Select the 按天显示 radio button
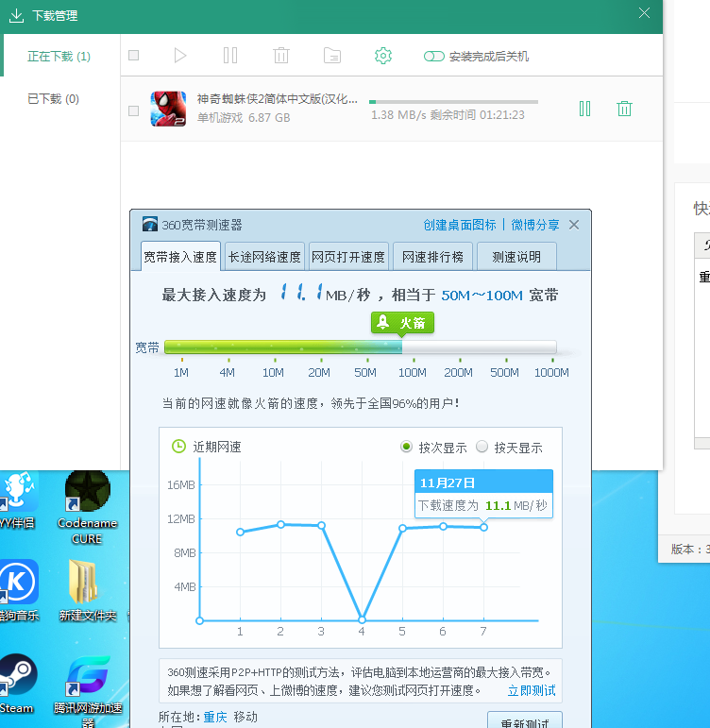The width and height of the screenshot is (710, 728). click(x=482, y=447)
